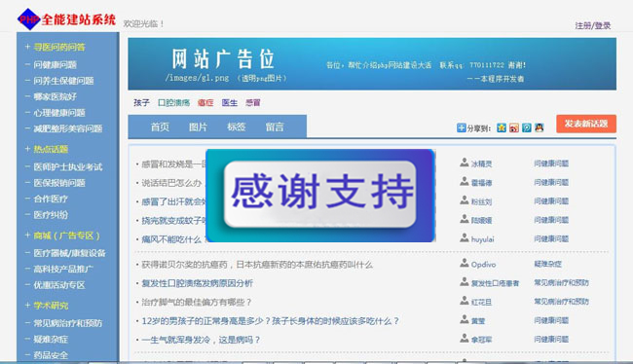Viewport: 633px width, 364px height.
Task: Open the share plus icon beside 分享到
Action: click(x=461, y=127)
